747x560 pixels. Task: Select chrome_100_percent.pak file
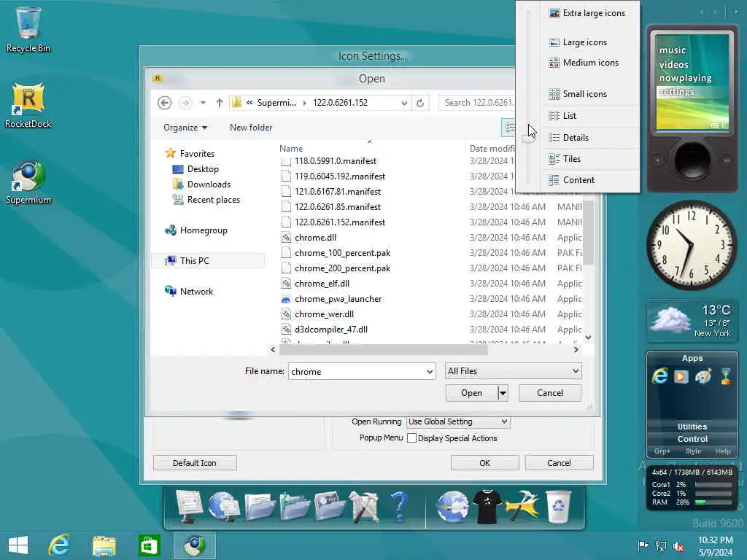point(343,253)
